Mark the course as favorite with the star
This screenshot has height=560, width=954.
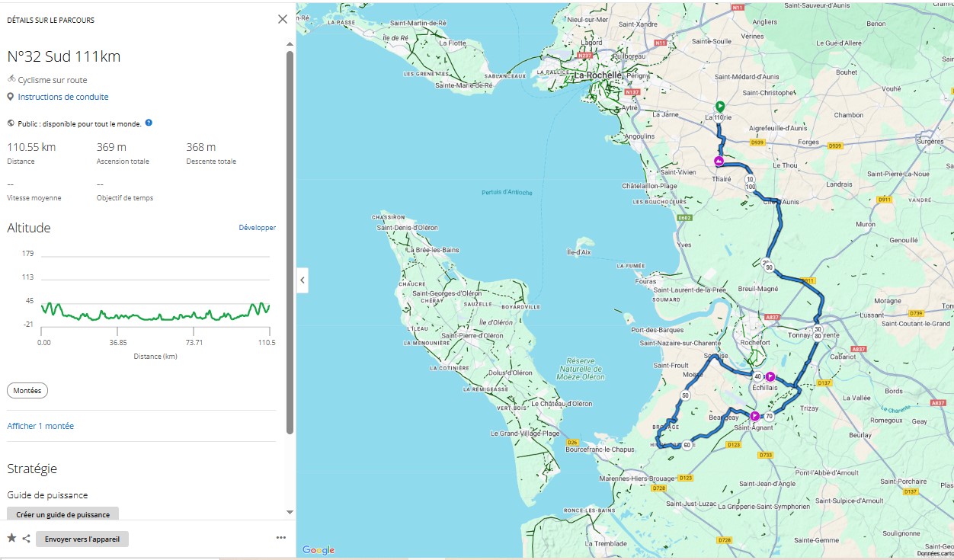pos(11,539)
